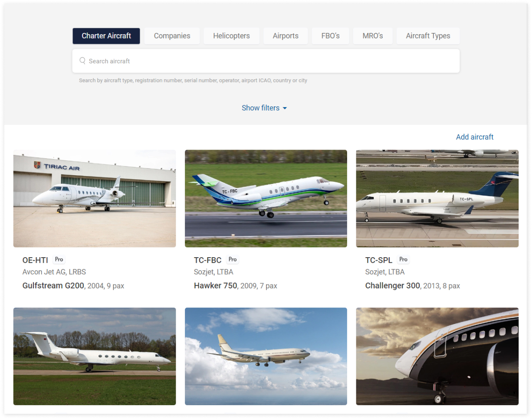Screen dimensions: 532x419
Task: Go to the FBO's tab
Action: coord(330,36)
